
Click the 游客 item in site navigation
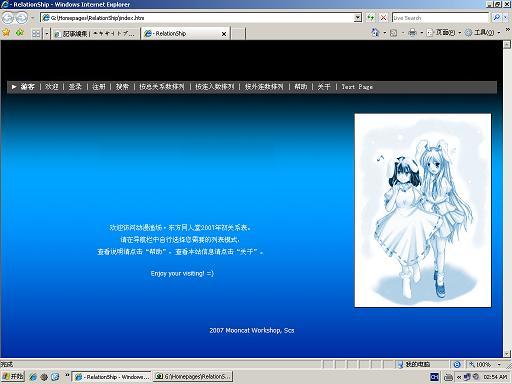27,87
